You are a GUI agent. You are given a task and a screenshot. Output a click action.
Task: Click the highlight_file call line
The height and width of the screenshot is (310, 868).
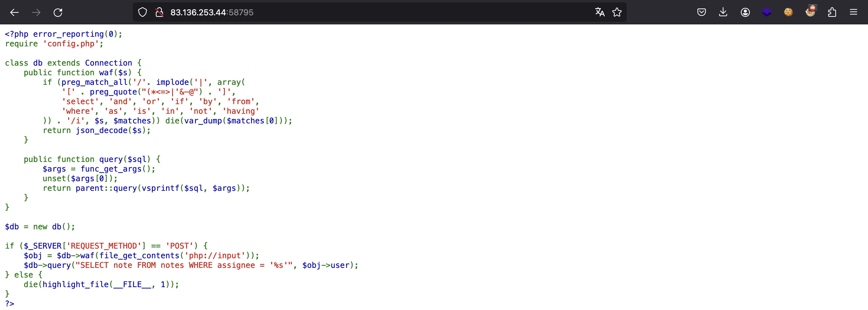102,285
